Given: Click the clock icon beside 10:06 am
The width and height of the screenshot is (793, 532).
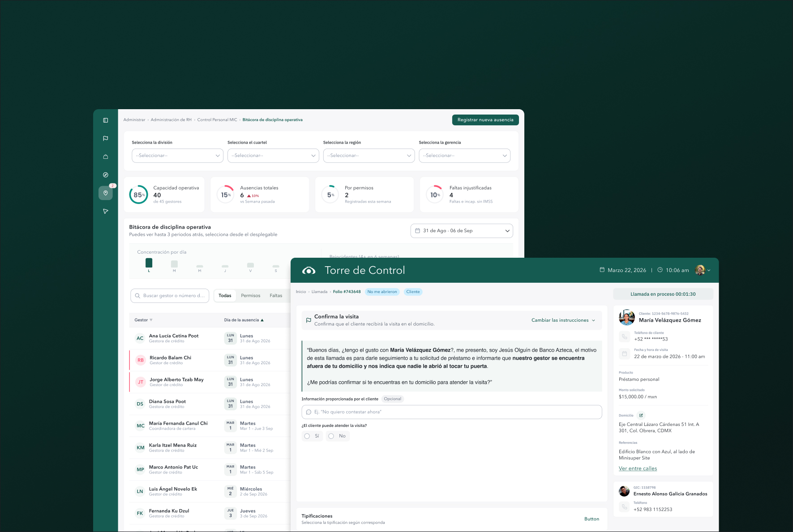Looking at the screenshot, I should click(660, 270).
